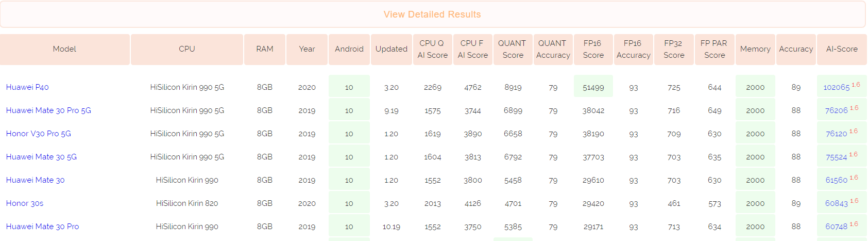This screenshot has width=868, height=241.
Task: Sort by the CPU column header
Action: 187,49
